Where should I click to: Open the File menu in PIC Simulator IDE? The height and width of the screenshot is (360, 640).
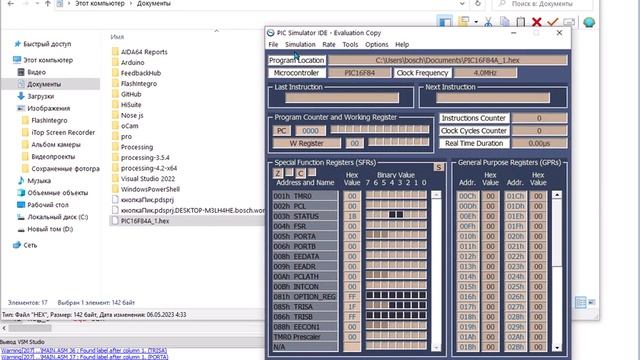[273, 44]
